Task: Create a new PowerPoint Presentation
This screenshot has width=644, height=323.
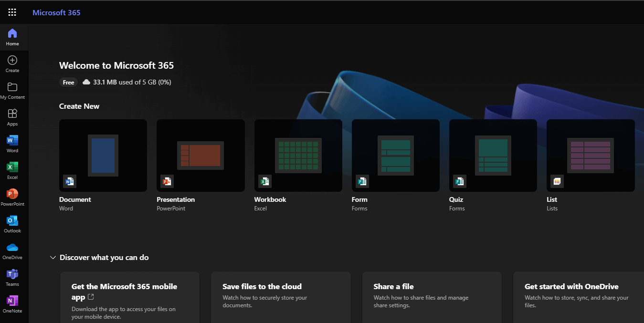Action: tap(200, 155)
